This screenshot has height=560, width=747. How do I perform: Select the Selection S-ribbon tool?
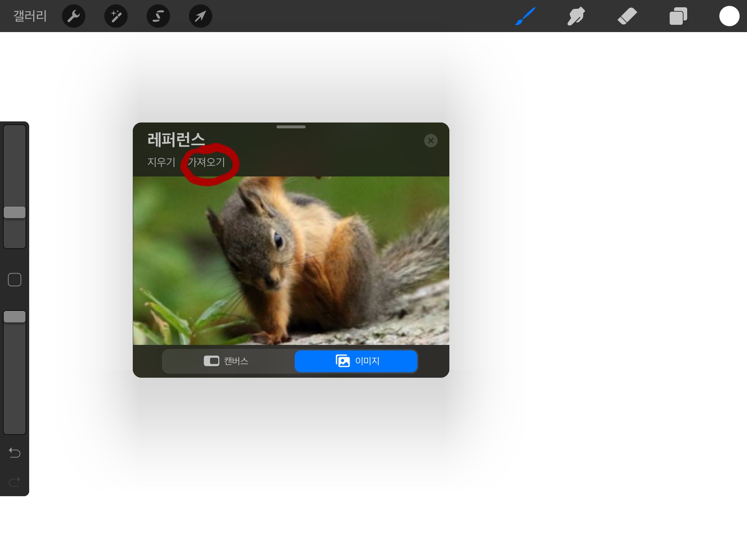[x=158, y=16]
